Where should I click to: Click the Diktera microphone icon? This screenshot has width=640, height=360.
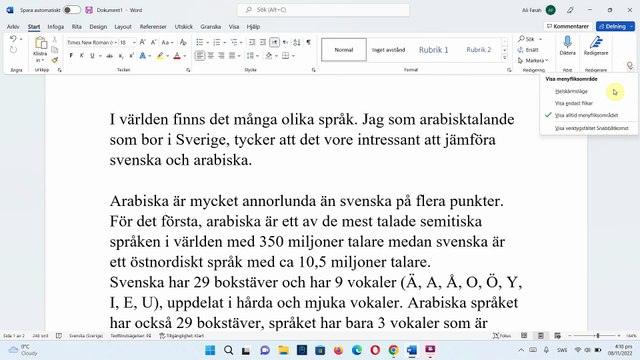[567, 42]
